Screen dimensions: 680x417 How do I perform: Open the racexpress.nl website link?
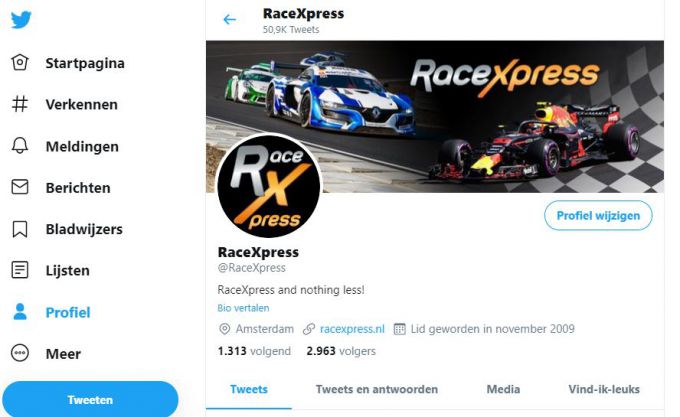(x=352, y=329)
